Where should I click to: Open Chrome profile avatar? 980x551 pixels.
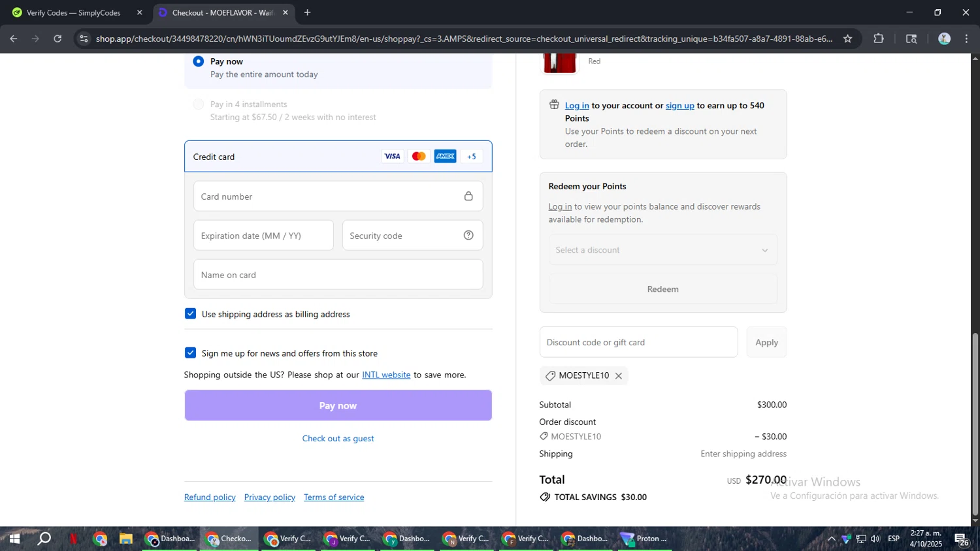(944, 39)
